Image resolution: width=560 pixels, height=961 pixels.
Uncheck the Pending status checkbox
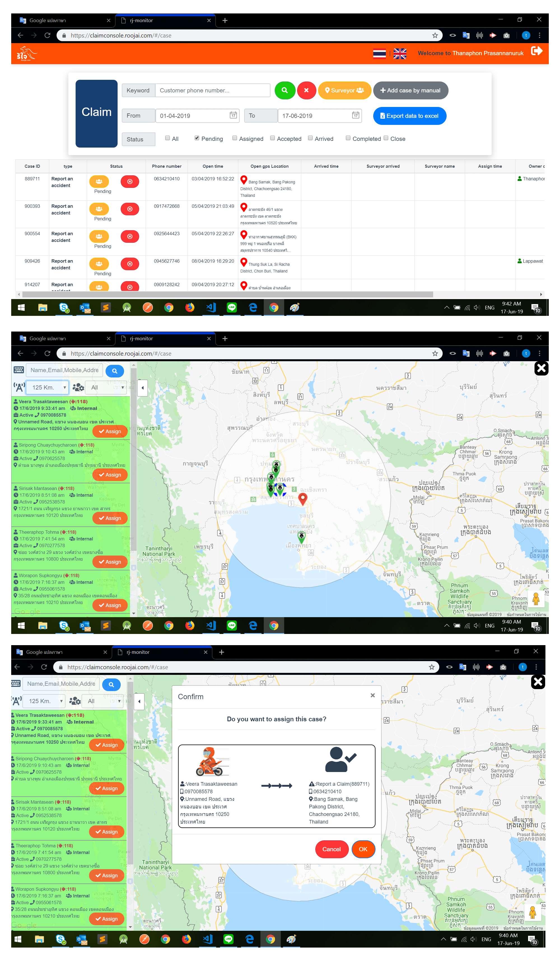click(x=197, y=138)
